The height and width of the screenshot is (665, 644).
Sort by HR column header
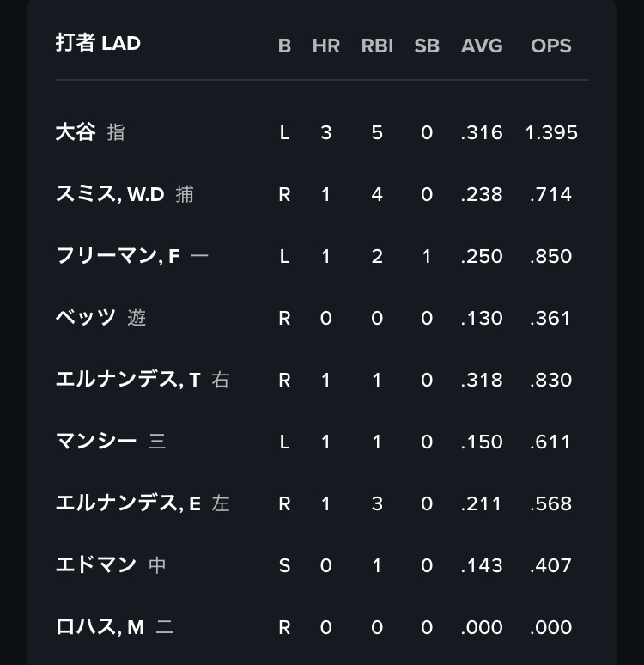point(325,46)
